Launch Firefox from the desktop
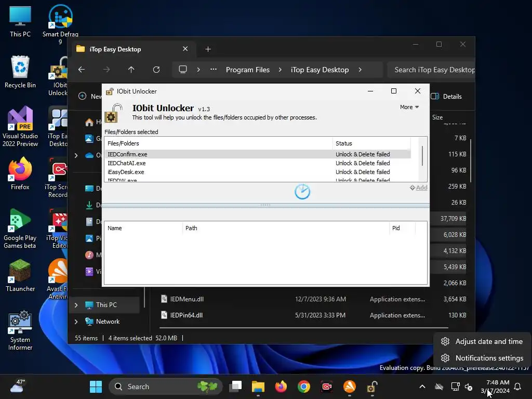 tap(20, 174)
